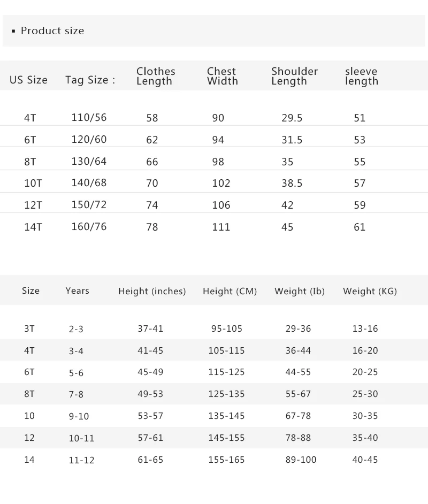
Task: Click the Product size heading
Action: (x=52, y=31)
